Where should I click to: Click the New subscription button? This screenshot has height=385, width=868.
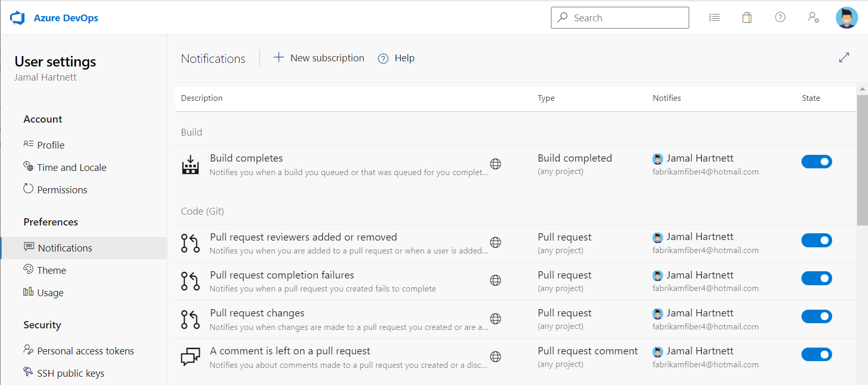(x=319, y=58)
